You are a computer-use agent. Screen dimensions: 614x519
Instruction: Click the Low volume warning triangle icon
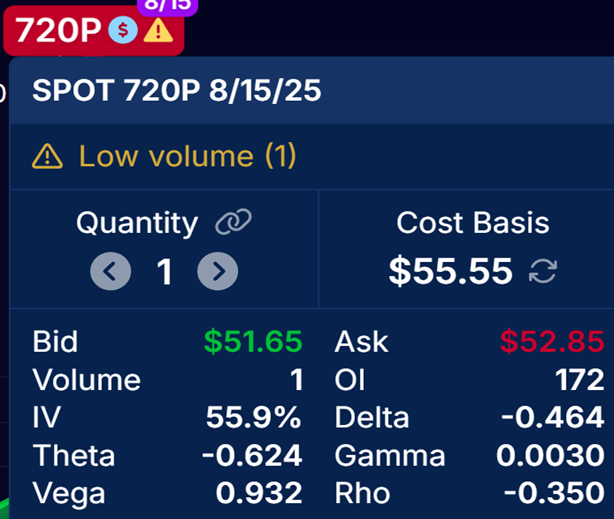click(47, 156)
